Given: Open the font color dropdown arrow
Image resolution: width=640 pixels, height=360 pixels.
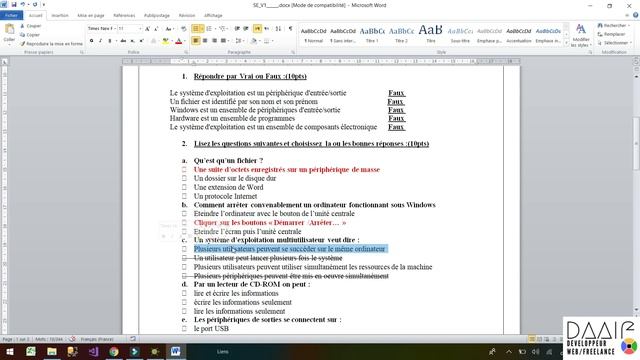Looking at the screenshot, I should pyautogui.click(x=184, y=41).
